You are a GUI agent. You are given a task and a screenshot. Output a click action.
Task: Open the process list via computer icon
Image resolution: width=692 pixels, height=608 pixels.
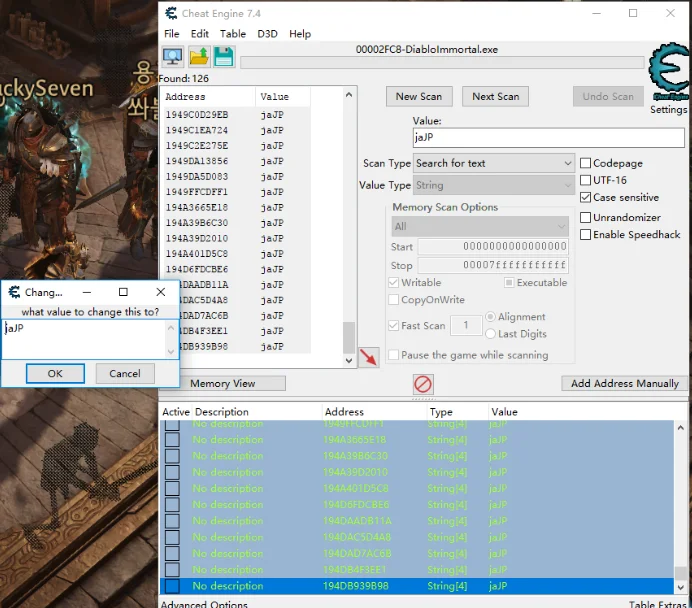pyautogui.click(x=173, y=57)
